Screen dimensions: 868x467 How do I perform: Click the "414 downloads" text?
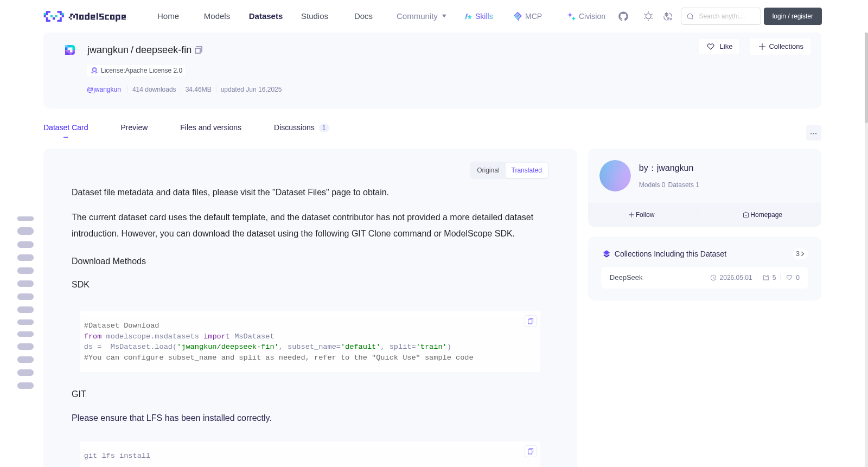pos(154,89)
